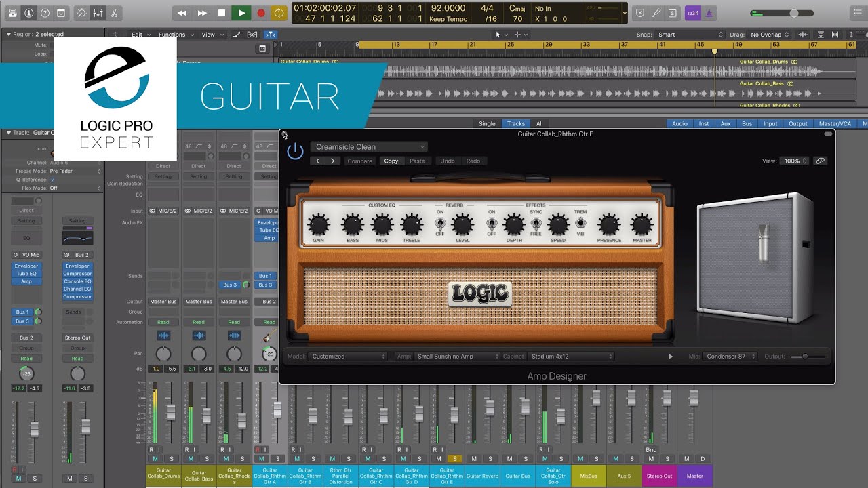The height and width of the screenshot is (488, 868).
Task: Open the Cabinet Stadium 4x12 dropdown
Action: (x=571, y=356)
